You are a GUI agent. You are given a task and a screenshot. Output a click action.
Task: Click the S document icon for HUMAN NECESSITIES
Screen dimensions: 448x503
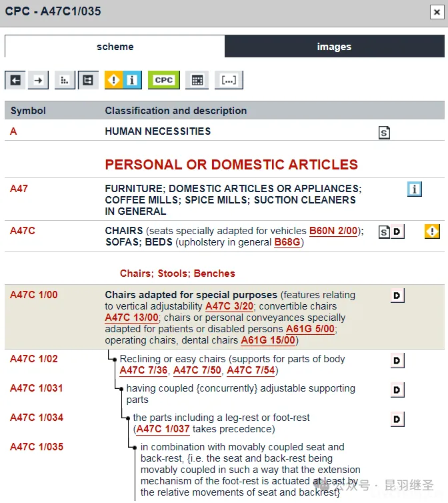pyautogui.click(x=384, y=133)
